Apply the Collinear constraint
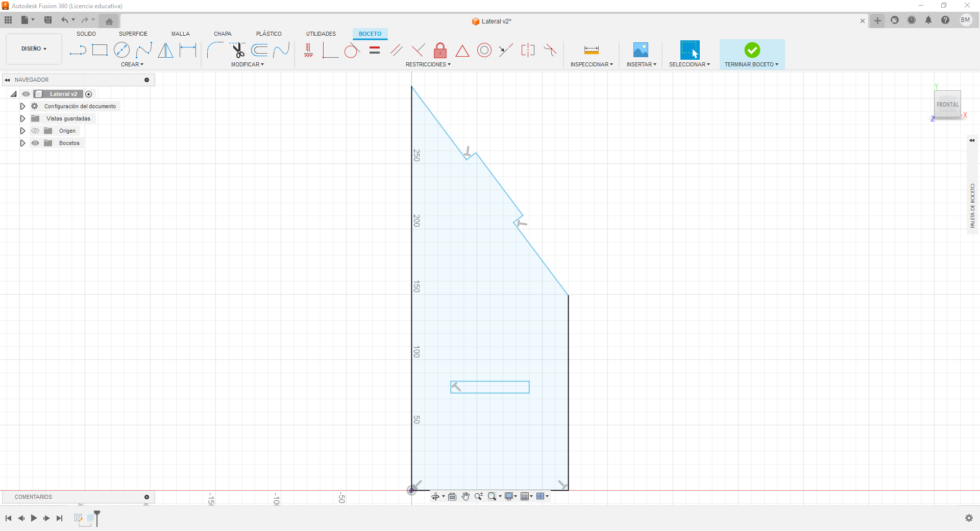The image size is (980, 531). coord(506,50)
